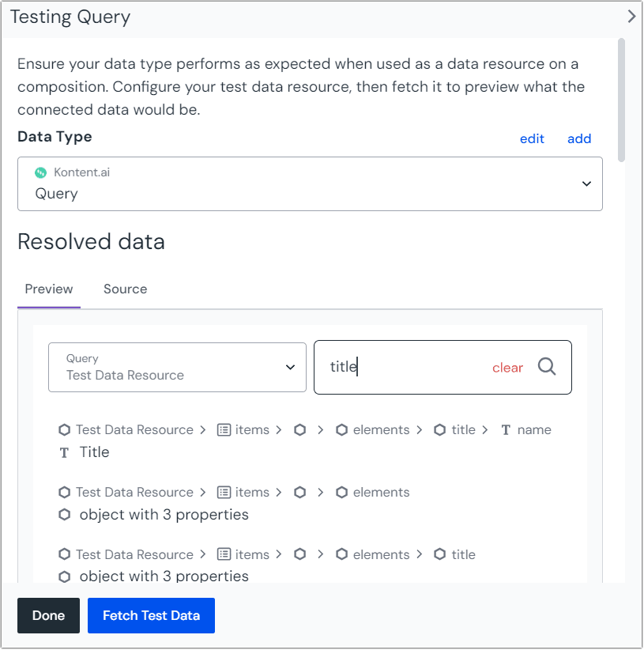Select the Preview tab
644x650 pixels.
[x=48, y=289]
